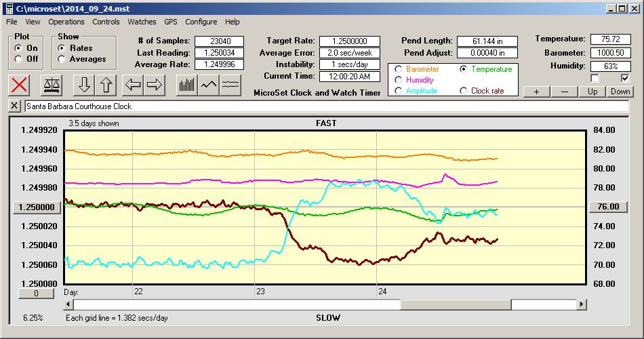Select the Clock rate radio button

(x=463, y=91)
